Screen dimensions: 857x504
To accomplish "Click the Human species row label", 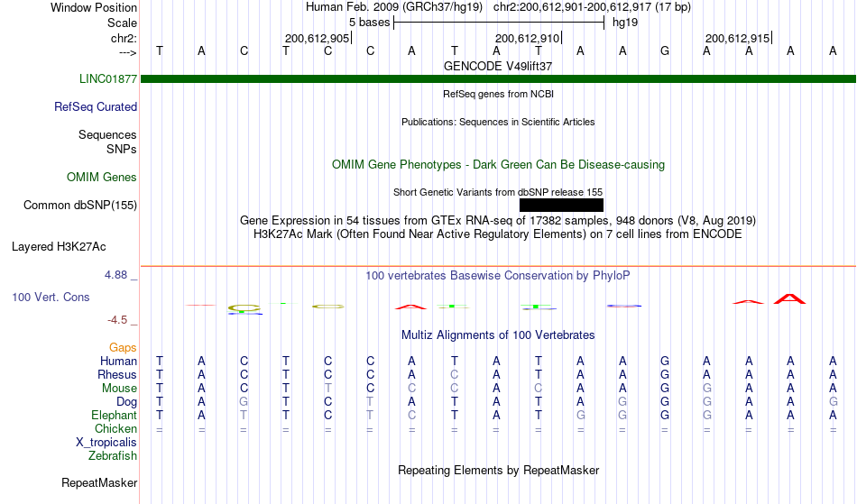I will [x=118, y=362].
